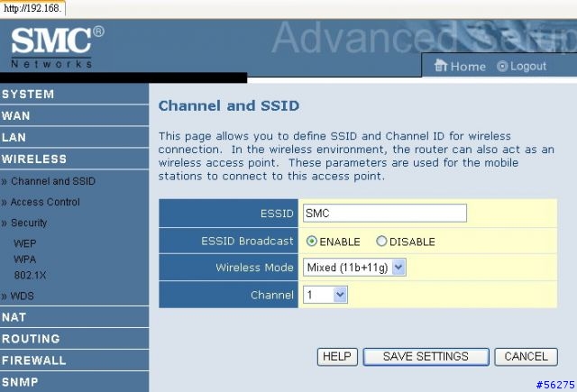
Task: Open the WEP security page
Action: (x=25, y=243)
